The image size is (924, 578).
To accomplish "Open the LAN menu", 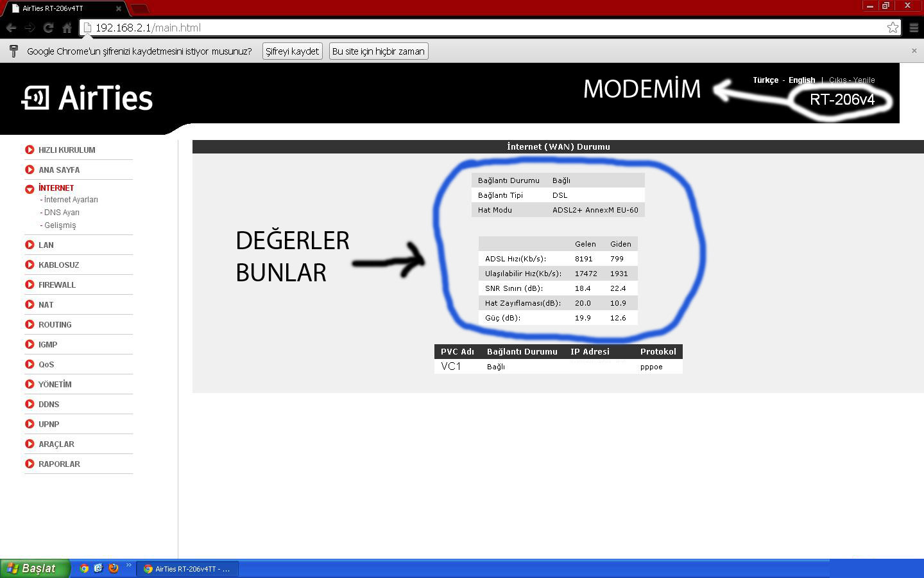I will click(46, 245).
